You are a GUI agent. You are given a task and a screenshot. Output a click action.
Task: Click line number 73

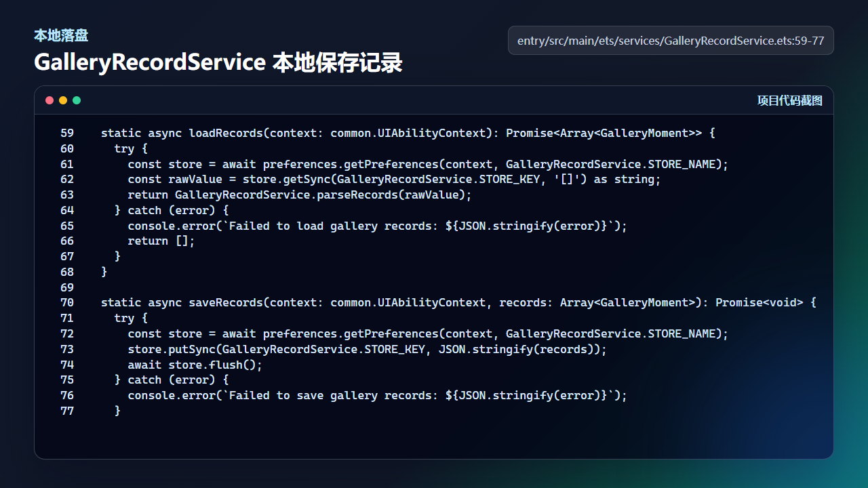click(x=67, y=349)
